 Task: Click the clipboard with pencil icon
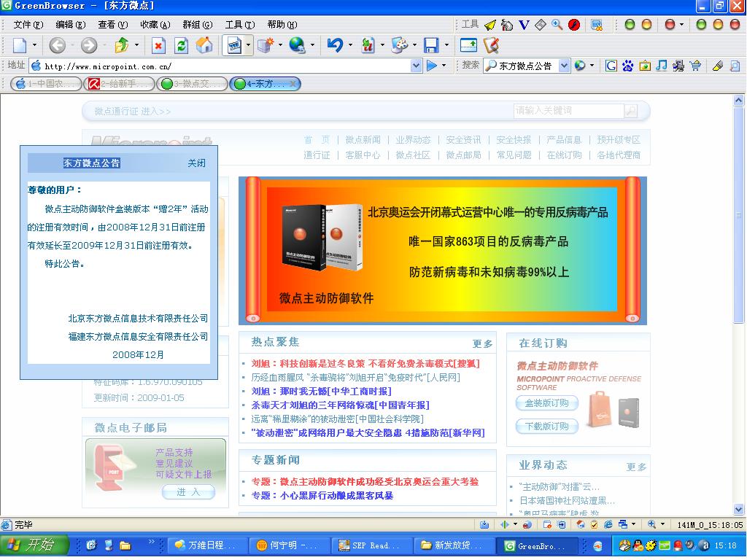492,46
